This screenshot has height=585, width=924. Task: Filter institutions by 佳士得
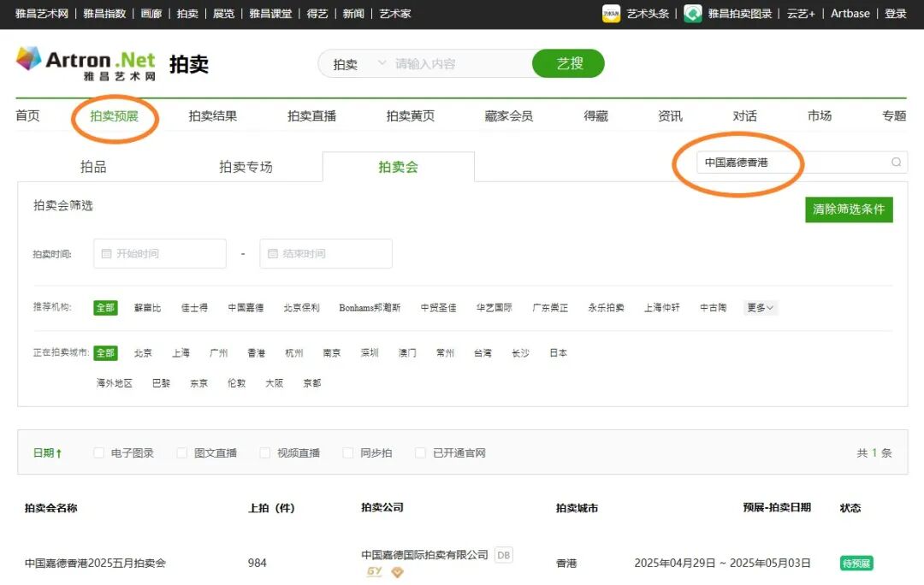[x=194, y=308]
